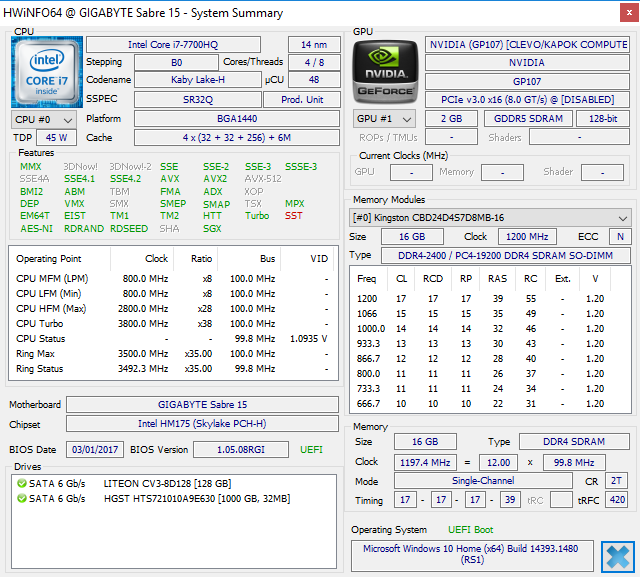Select the CPU Turbo operating point row
This screenshot has height=577, width=640.
pos(173,324)
